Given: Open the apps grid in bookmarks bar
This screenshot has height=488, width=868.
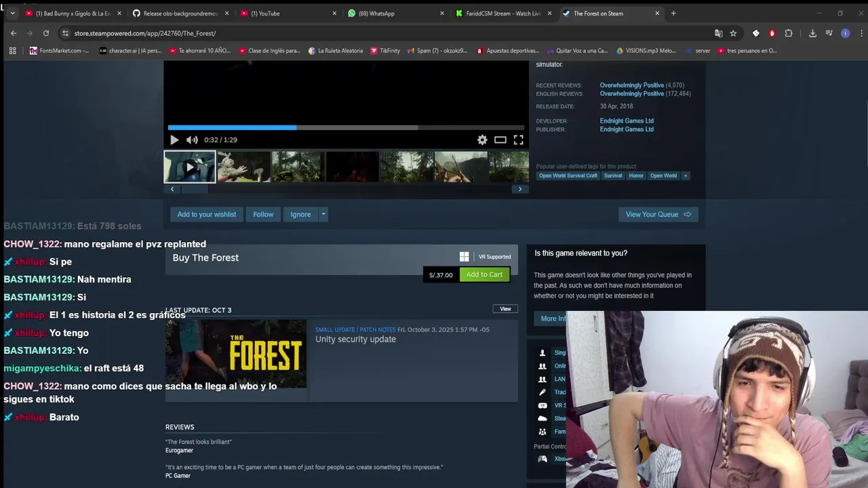Looking at the screenshot, I should click(12, 51).
